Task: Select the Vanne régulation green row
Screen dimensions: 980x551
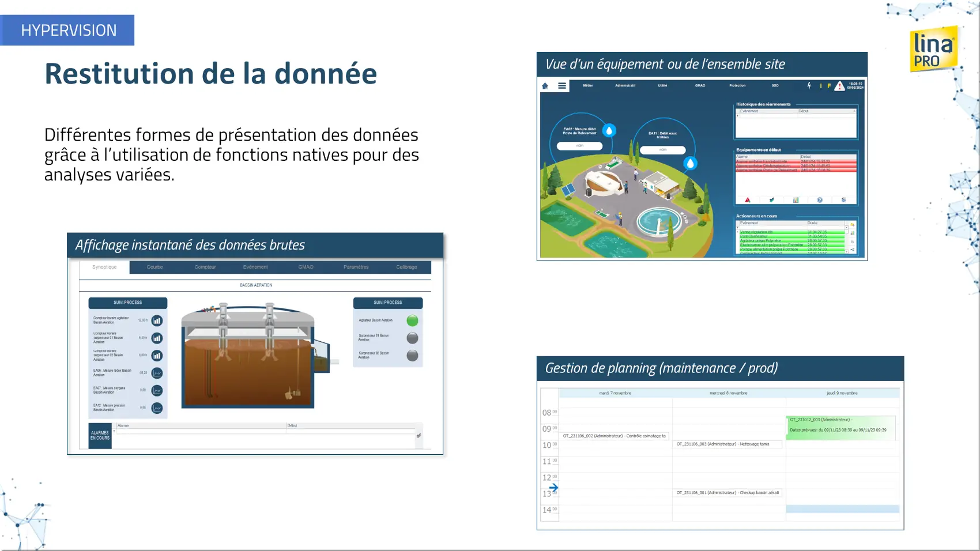Action: click(792, 232)
